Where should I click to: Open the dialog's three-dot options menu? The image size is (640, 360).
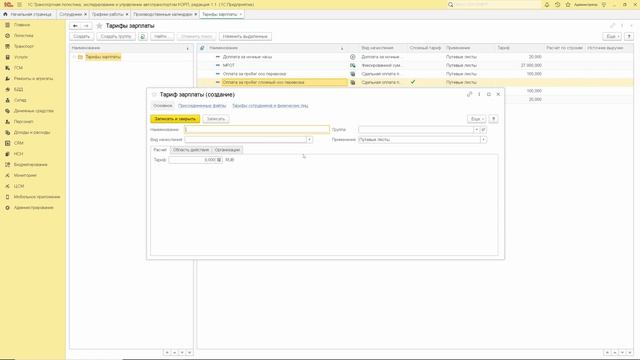tap(479, 94)
